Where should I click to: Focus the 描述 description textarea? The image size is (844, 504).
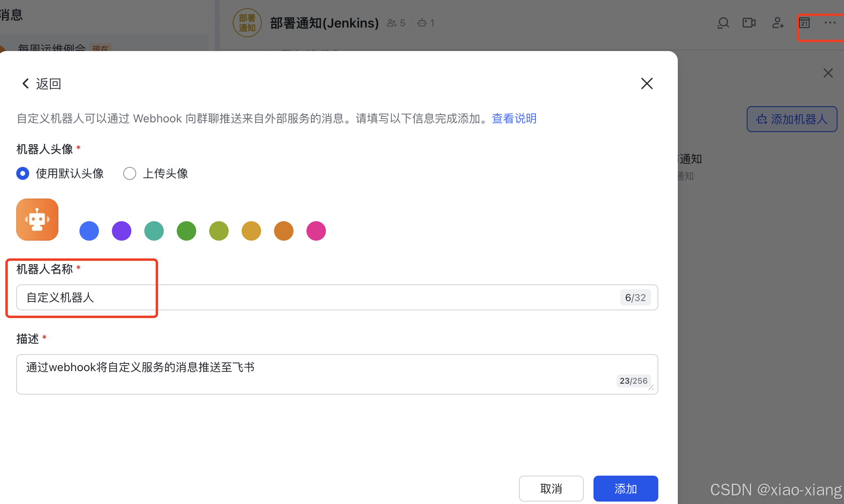(x=337, y=374)
